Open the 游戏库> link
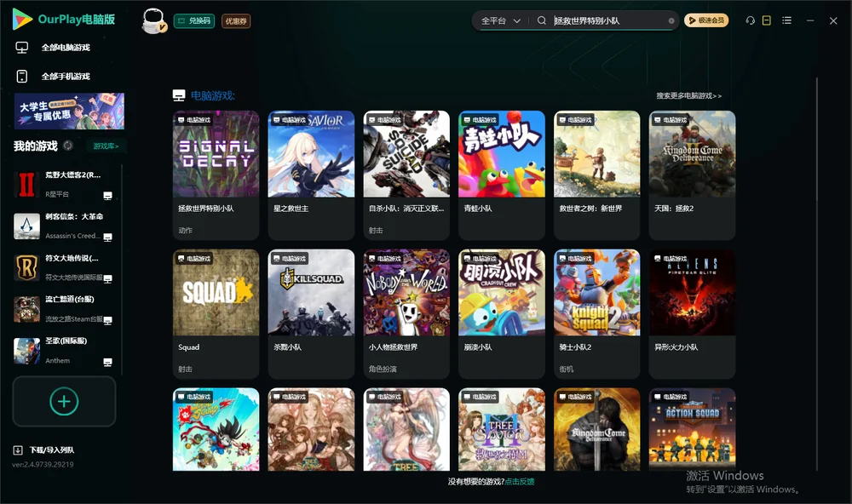 pos(106,146)
